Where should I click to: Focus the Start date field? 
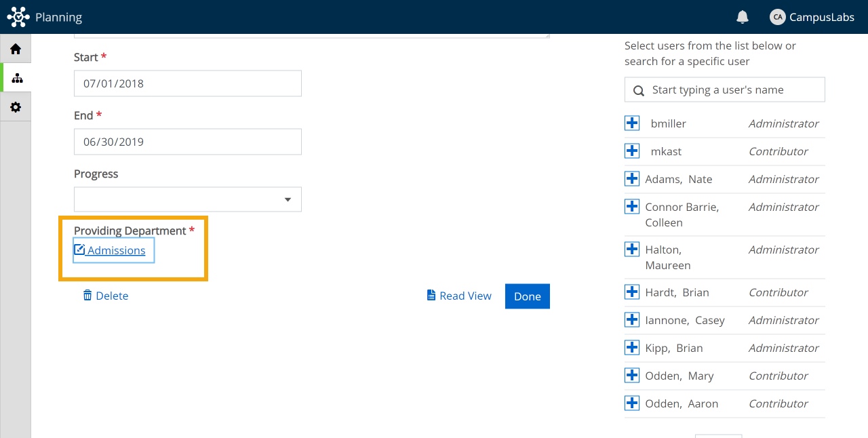click(188, 83)
